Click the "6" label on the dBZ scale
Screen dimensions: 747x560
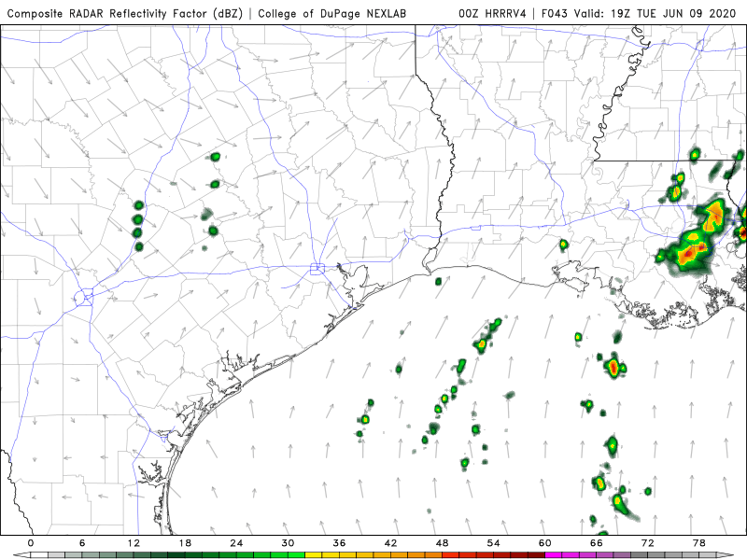click(82, 543)
